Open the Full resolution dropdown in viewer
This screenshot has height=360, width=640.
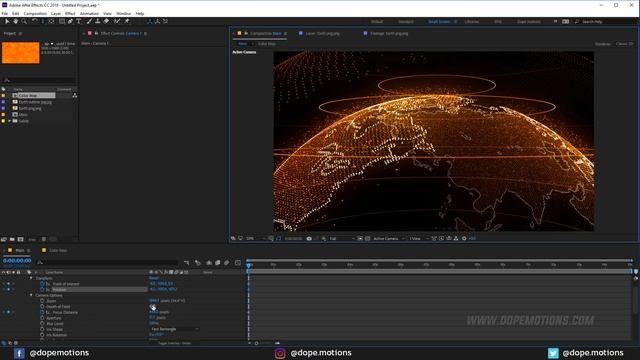coord(342,238)
